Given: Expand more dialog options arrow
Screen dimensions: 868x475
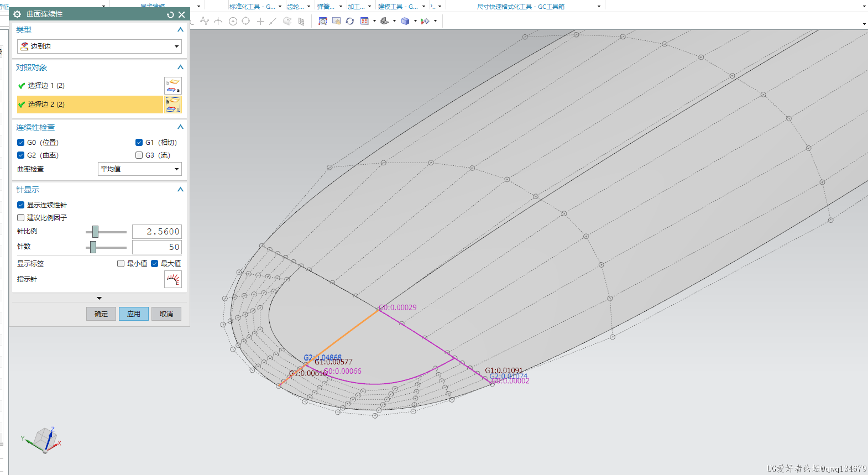Looking at the screenshot, I should [99, 298].
